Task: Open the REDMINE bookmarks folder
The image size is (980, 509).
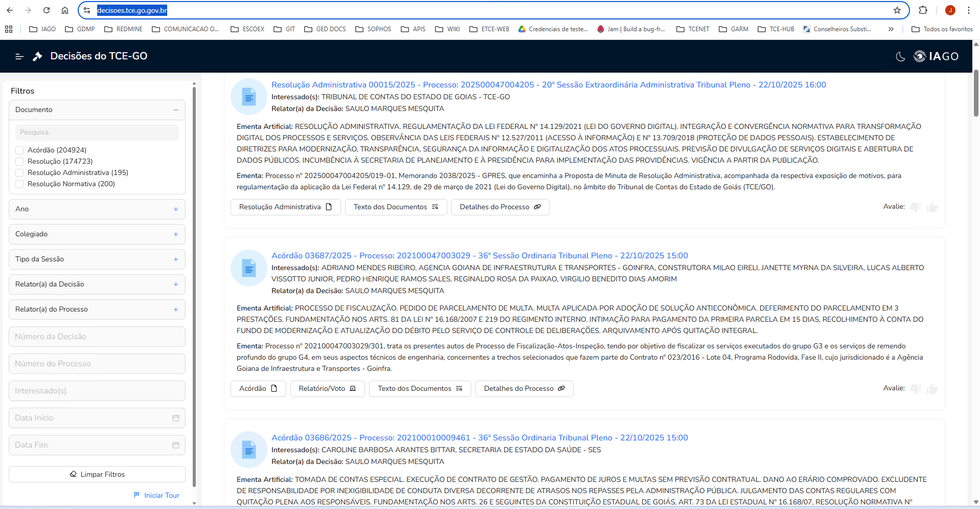Action: tap(124, 29)
